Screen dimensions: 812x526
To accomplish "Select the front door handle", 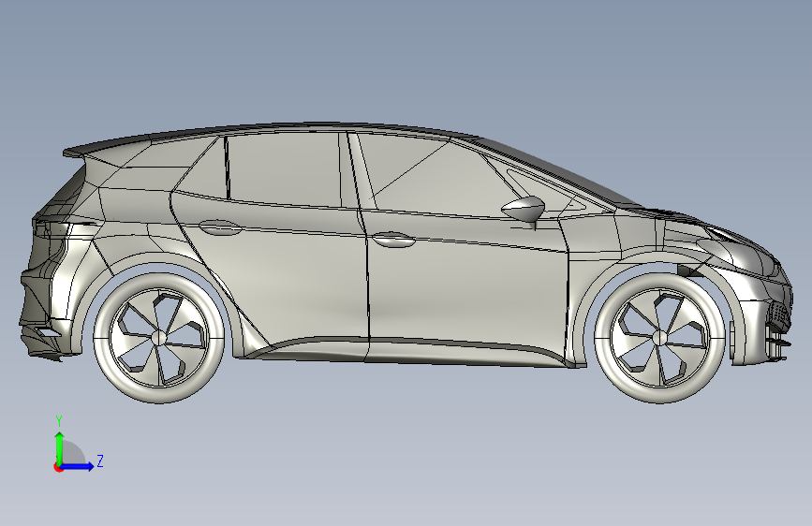I will [393, 240].
